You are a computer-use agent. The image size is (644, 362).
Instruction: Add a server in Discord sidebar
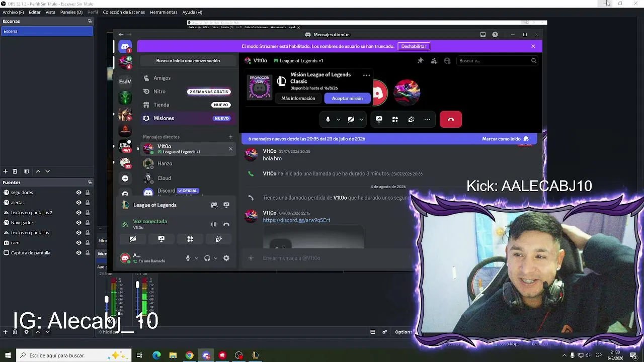(125, 178)
